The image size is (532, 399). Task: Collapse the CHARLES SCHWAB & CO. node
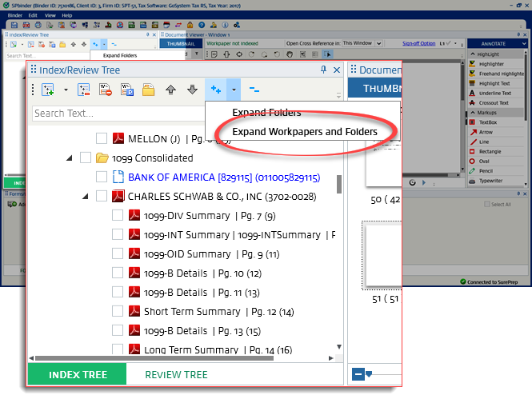coord(86,196)
